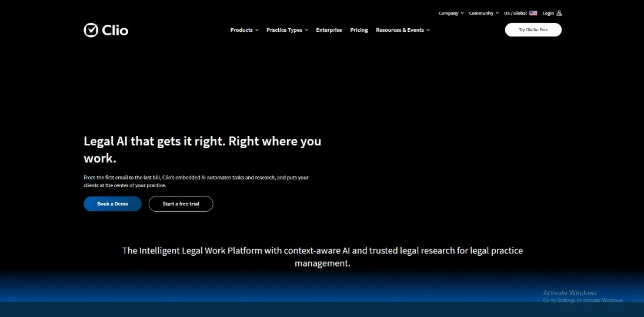This screenshot has width=644, height=317.
Task: Open the Products menu
Action: (x=245, y=30)
